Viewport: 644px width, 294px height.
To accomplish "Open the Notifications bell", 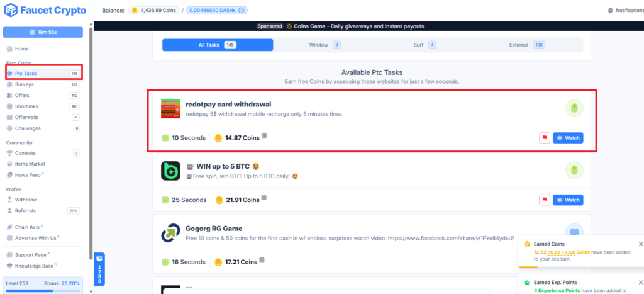I will click(x=610, y=11).
